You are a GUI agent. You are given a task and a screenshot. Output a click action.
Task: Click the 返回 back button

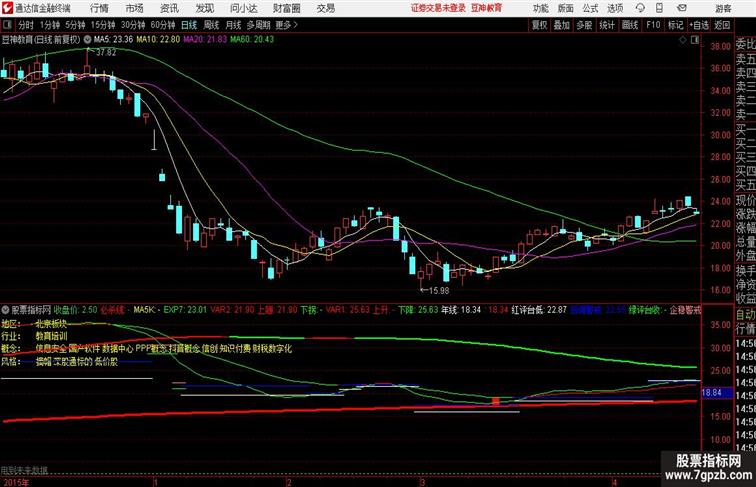(722, 25)
